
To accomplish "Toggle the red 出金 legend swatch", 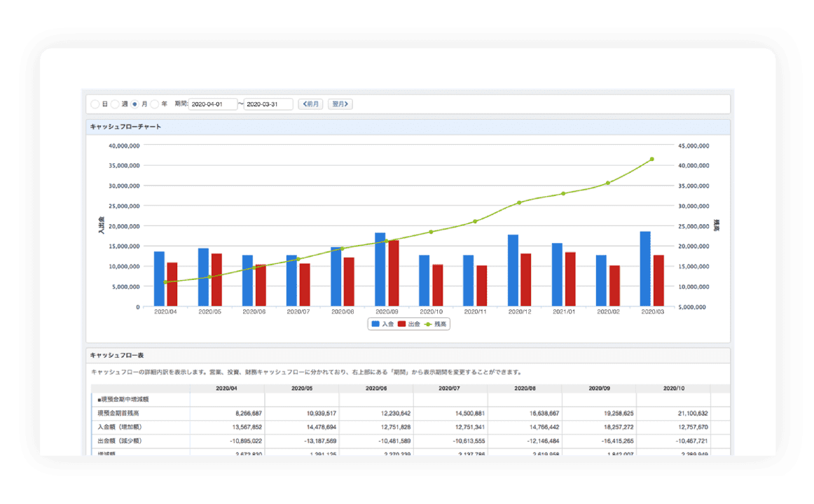I will (x=402, y=324).
